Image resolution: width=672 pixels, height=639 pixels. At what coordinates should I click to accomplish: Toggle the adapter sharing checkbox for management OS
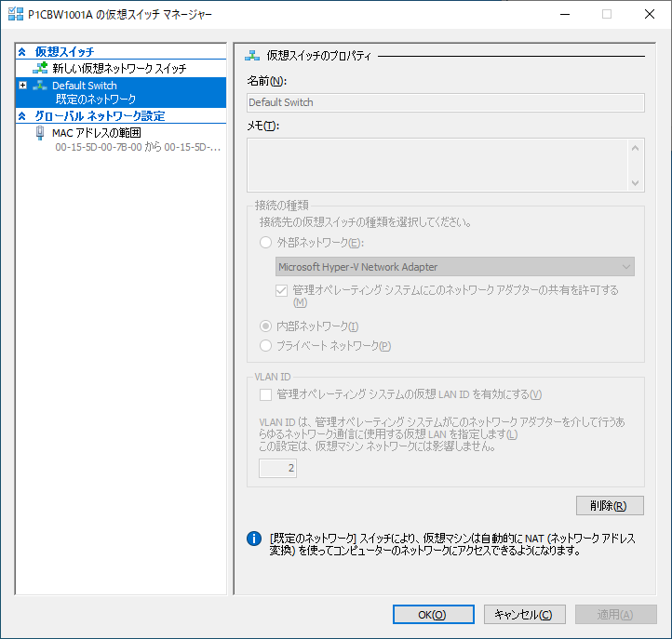click(282, 291)
